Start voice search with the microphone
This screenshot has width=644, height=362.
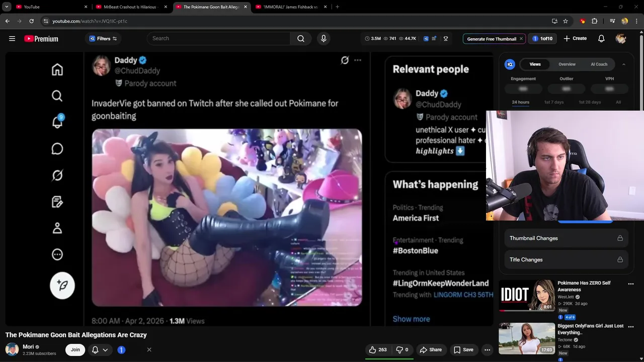(x=324, y=39)
